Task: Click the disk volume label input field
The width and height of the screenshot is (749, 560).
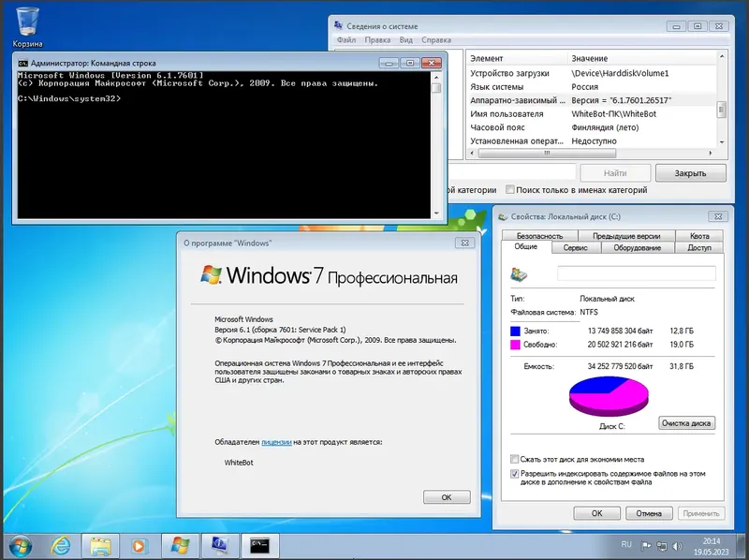Action: pyautogui.click(x=637, y=273)
